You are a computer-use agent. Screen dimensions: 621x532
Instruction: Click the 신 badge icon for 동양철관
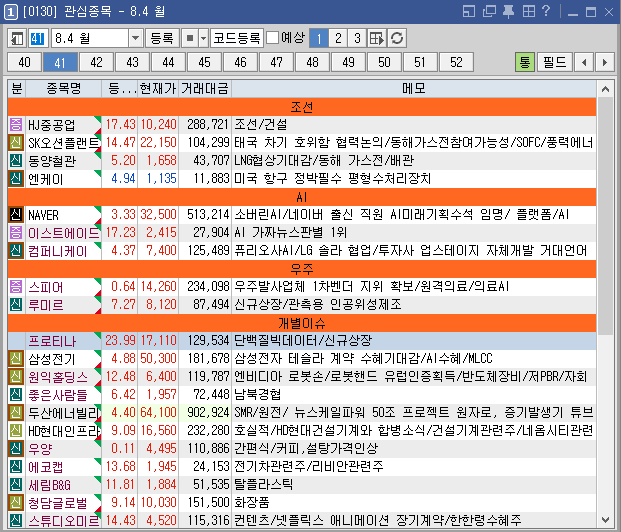click(16, 160)
